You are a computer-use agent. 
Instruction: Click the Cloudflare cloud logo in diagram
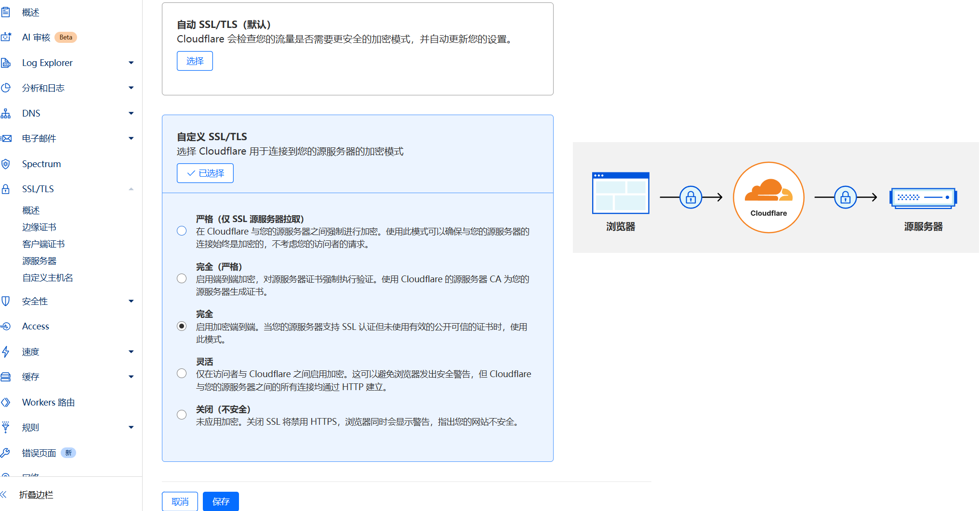coord(768,190)
